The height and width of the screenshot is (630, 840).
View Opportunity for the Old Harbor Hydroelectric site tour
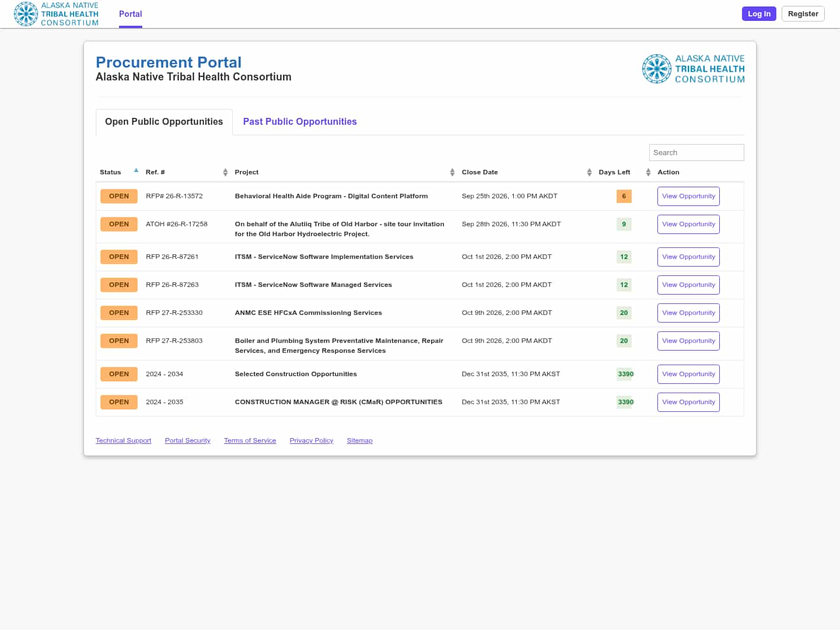coord(688,224)
